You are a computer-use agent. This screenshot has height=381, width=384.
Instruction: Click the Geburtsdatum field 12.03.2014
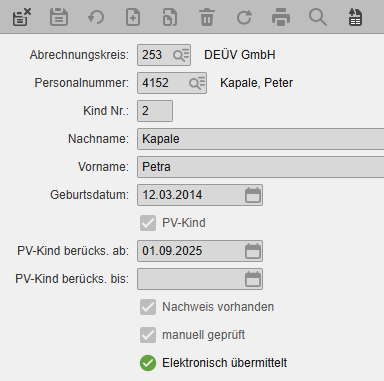(200, 195)
